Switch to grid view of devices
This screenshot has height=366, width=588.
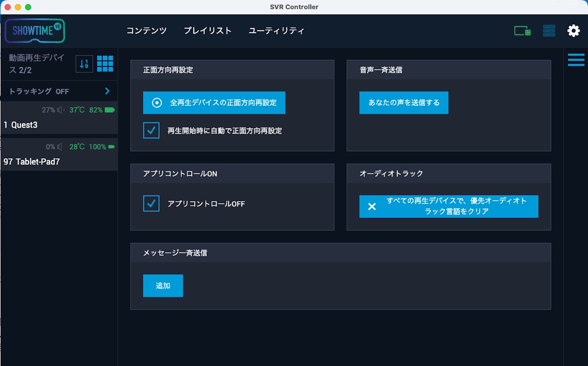click(105, 64)
